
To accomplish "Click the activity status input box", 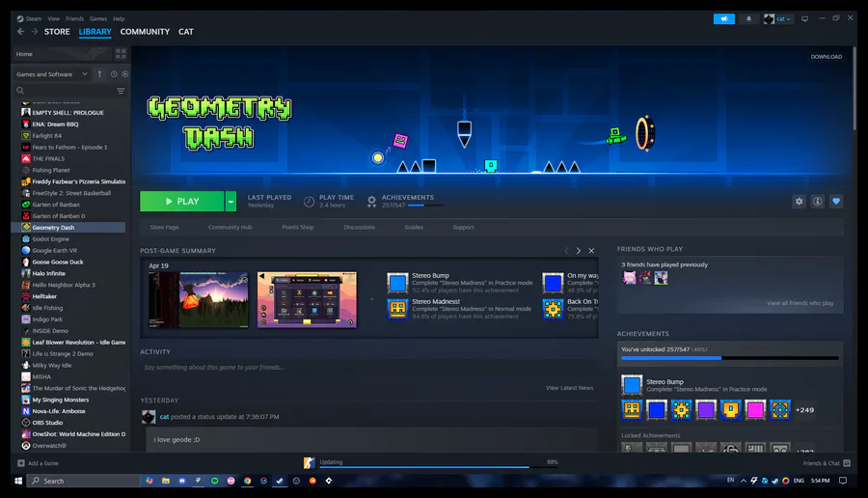I will (x=369, y=368).
